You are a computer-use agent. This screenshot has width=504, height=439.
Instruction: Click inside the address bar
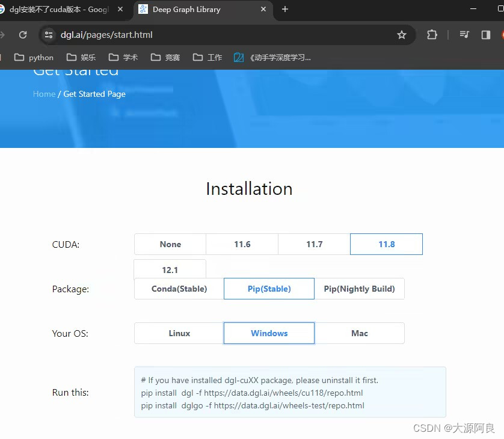pyautogui.click(x=180, y=35)
